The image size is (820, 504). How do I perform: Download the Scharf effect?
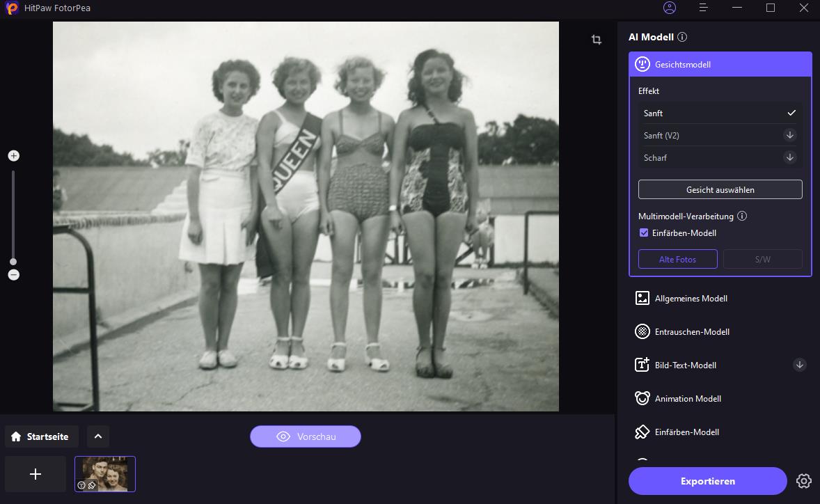click(789, 157)
